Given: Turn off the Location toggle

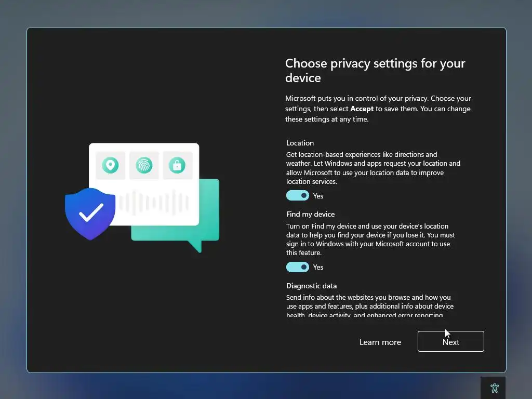Looking at the screenshot, I should coord(298,195).
